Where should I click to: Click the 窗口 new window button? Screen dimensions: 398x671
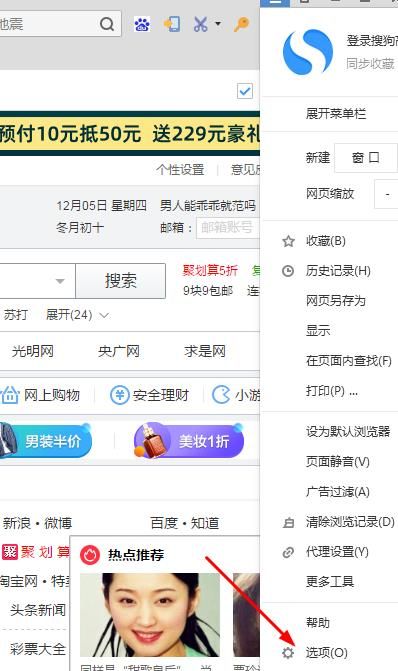click(365, 157)
